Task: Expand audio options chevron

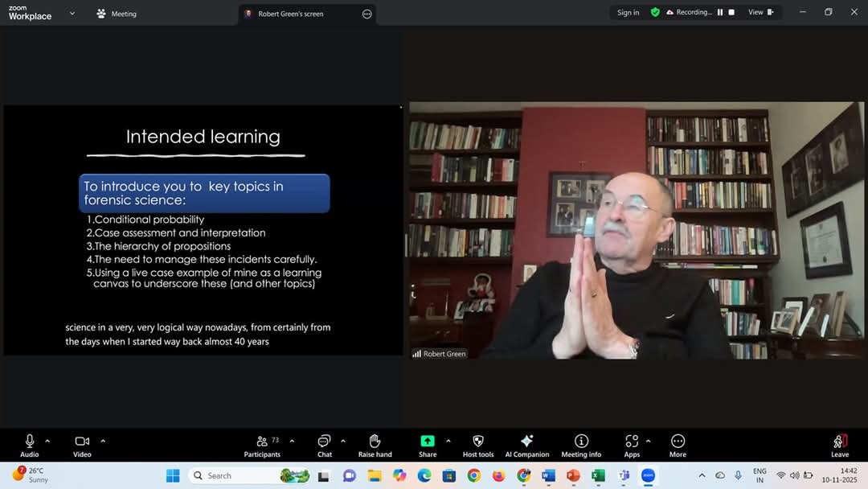Action: click(47, 441)
